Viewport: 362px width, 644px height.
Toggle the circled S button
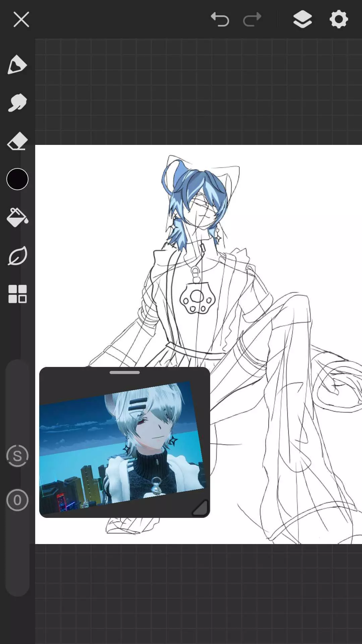[x=17, y=456]
